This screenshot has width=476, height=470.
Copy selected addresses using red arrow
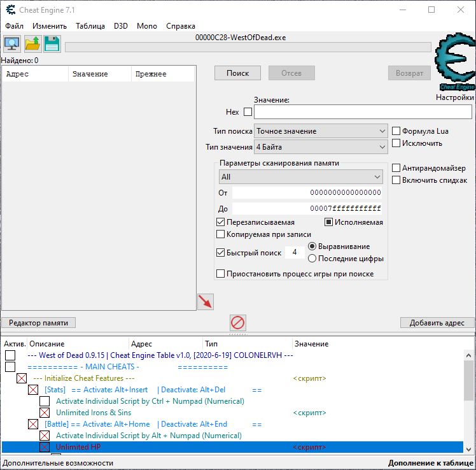coord(206,302)
